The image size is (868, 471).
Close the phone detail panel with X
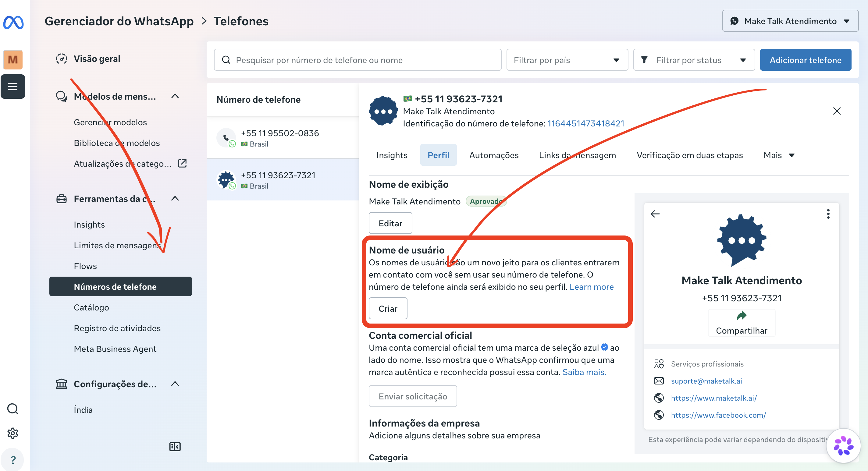tap(837, 111)
